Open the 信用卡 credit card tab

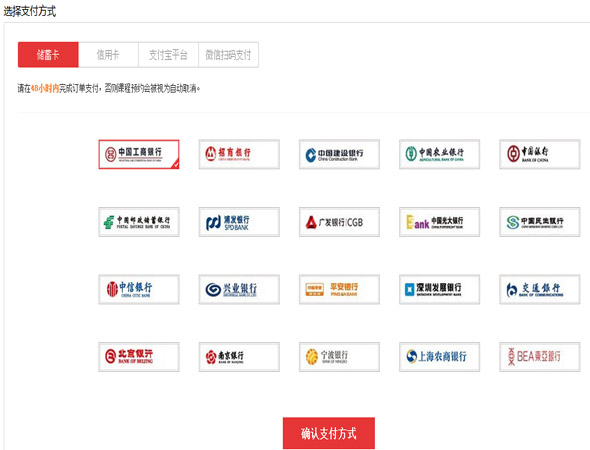coord(108,55)
